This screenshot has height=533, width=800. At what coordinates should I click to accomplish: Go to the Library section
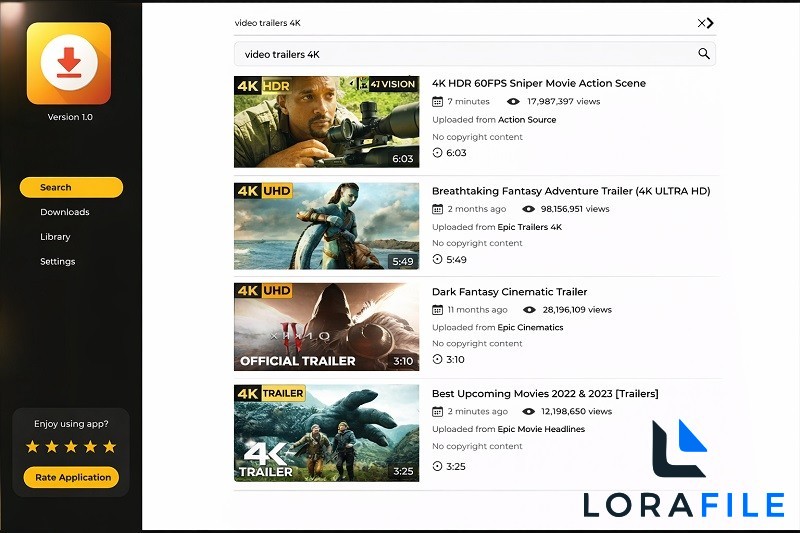pyautogui.click(x=55, y=237)
